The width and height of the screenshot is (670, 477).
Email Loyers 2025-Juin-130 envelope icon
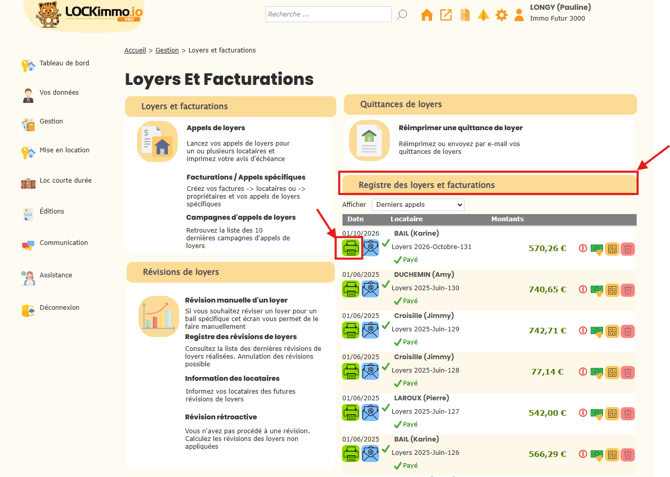click(x=370, y=289)
